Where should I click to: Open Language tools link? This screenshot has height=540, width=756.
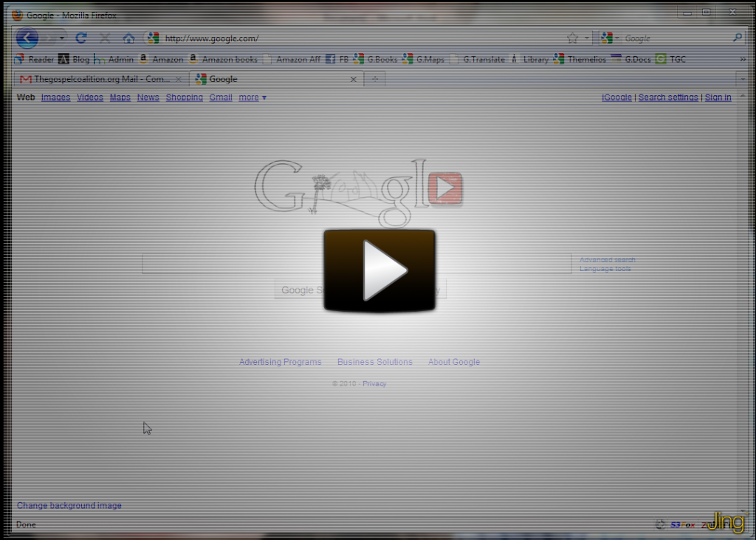605,269
